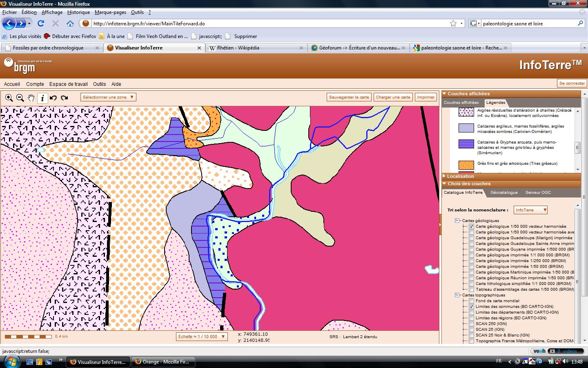Click the Sinémurien purple striped legend swatch

pos(466,144)
